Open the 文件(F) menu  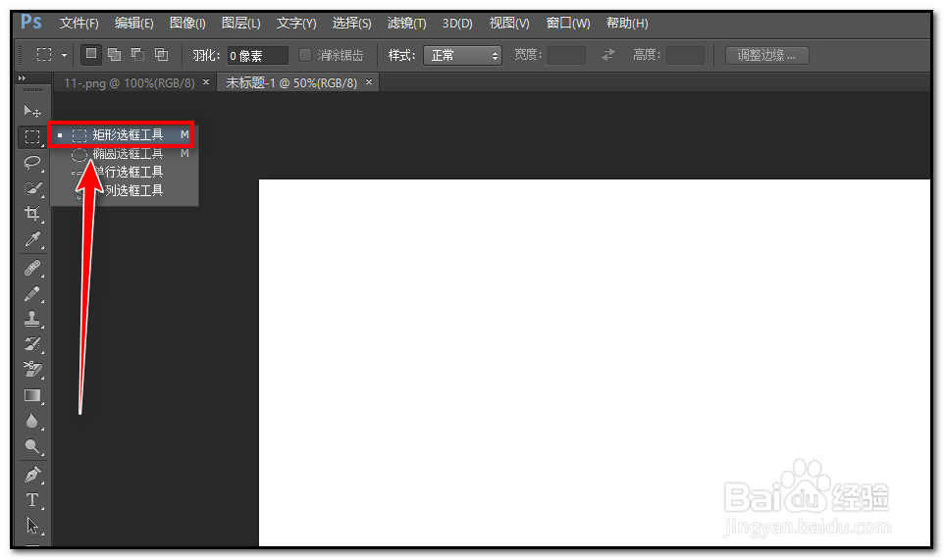click(x=79, y=24)
